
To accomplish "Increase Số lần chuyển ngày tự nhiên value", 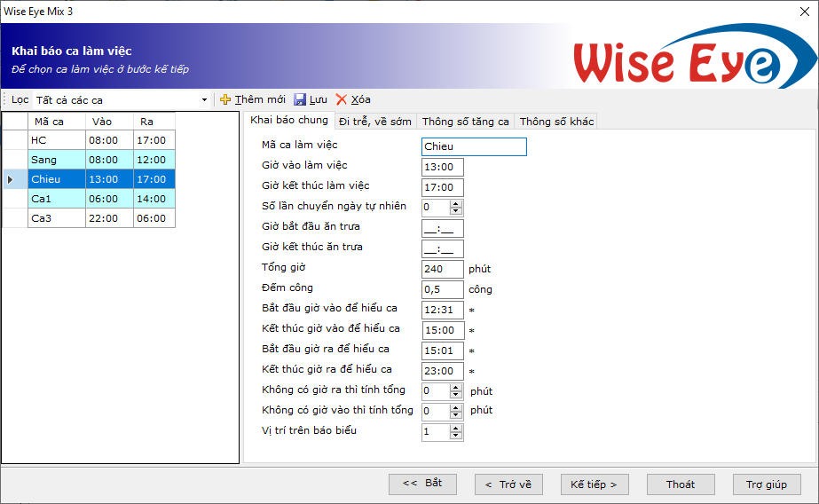I will [x=456, y=203].
